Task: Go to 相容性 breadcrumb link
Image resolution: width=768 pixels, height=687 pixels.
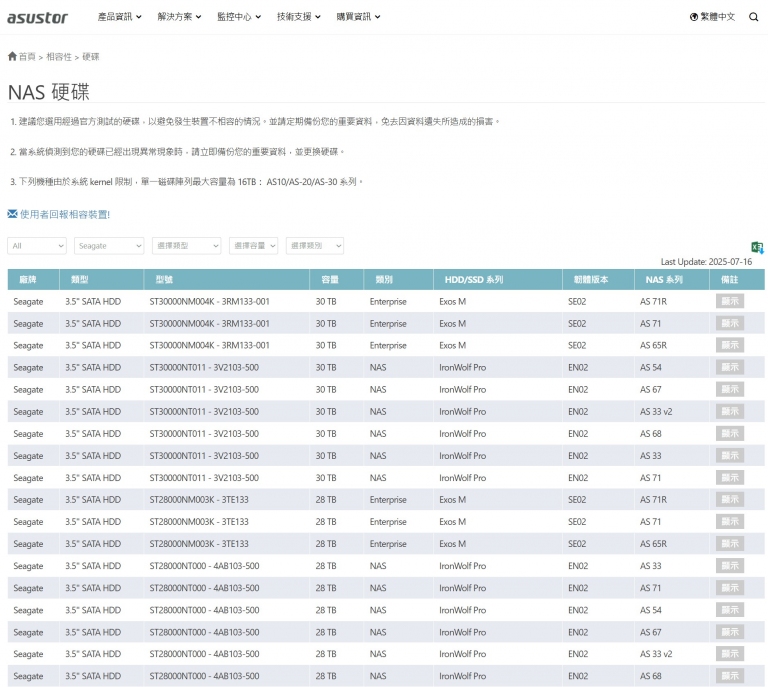Action: pyautogui.click(x=59, y=57)
